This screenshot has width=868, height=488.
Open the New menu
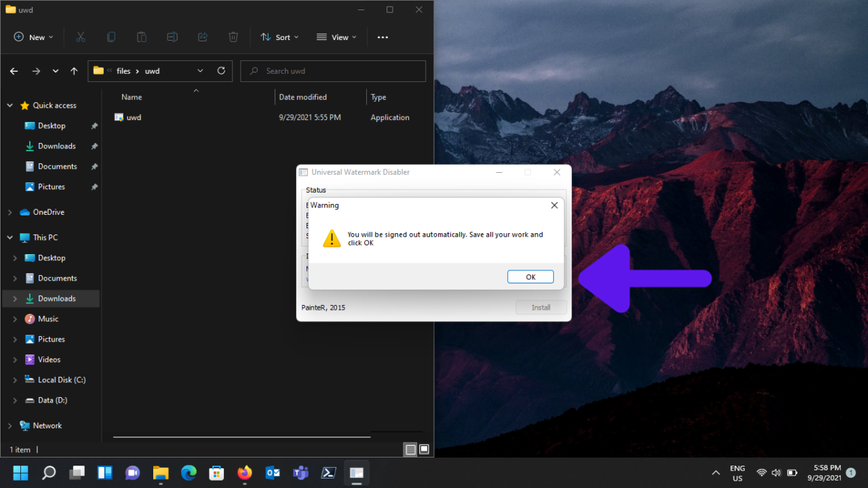(x=33, y=37)
